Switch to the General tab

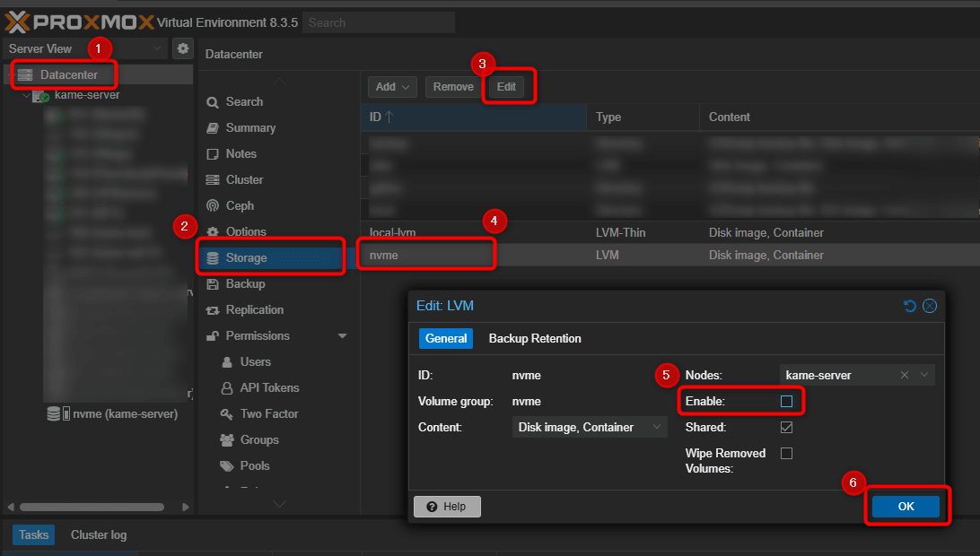446,339
